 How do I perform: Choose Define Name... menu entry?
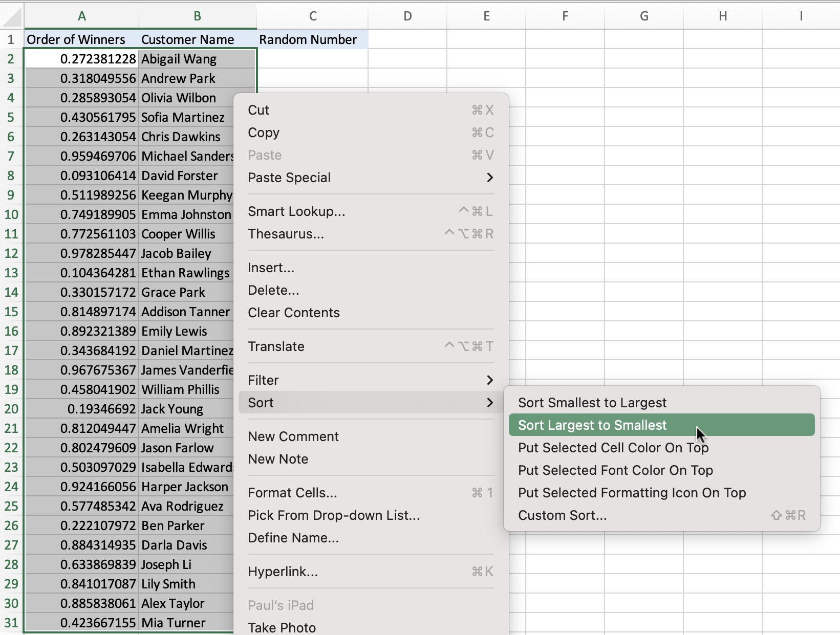(x=371, y=538)
